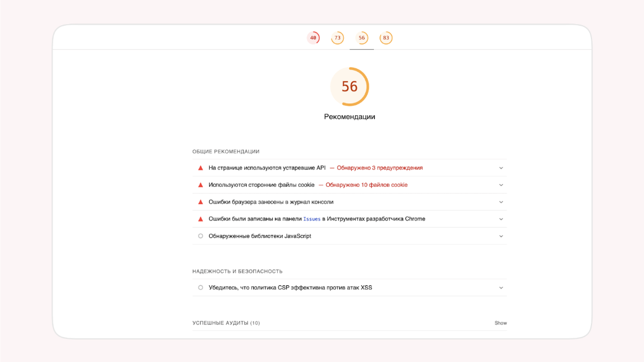Click the circle icon next to the CSP XSS audit
644x362 pixels.
click(x=201, y=288)
